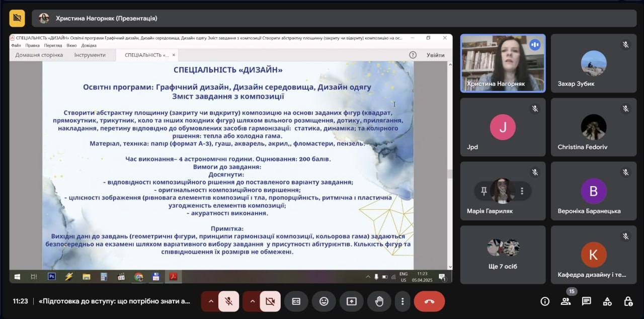Leave the call with red hang-up button

coord(429,301)
